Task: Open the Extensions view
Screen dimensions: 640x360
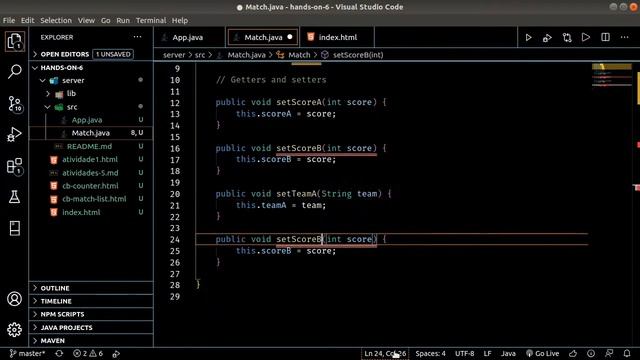Action: [15, 166]
